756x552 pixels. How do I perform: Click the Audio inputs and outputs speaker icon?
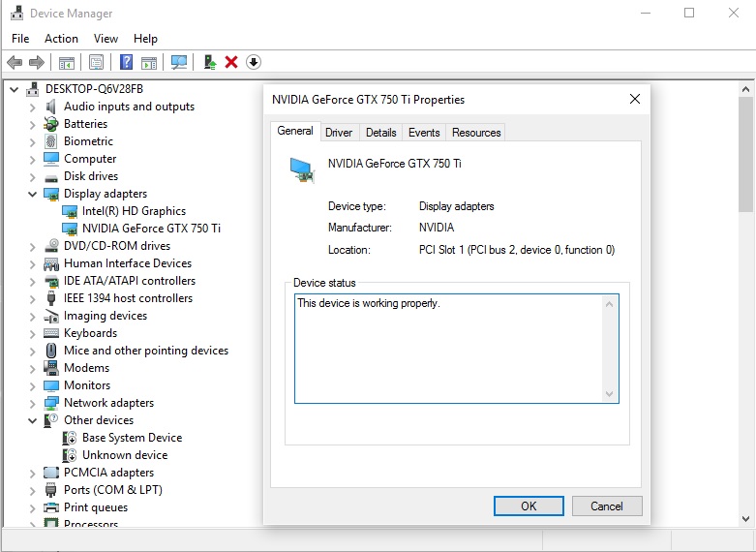point(51,107)
